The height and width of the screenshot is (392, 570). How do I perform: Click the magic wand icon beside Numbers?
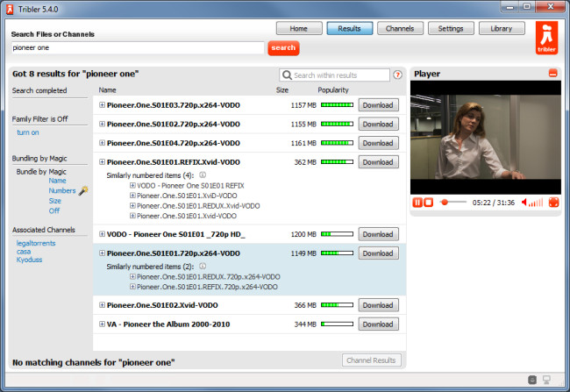click(x=83, y=190)
